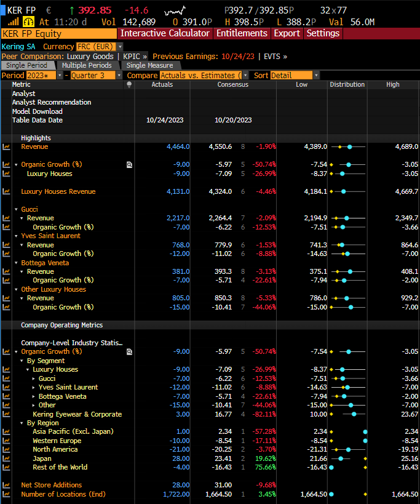Image resolution: width=420 pixels, height=504 pixels.
Task: Open the Sort Detail dropdown
Action: pos(316,76)
